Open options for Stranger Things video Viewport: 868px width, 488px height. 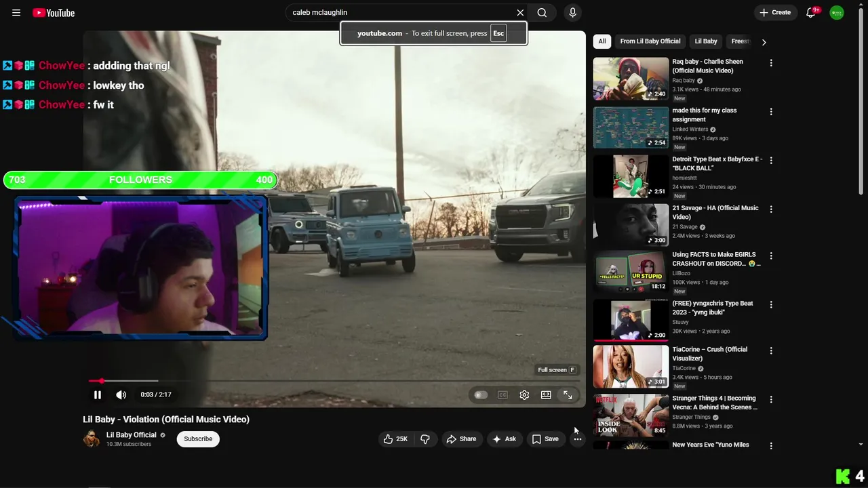click(771, 400)
